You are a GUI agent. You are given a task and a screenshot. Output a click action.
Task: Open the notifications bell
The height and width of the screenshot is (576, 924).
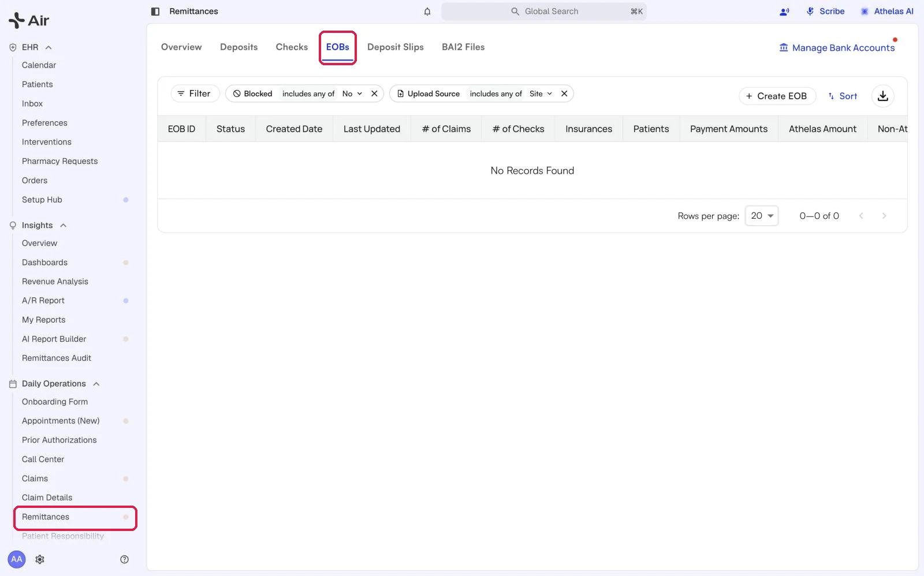click(x=427, y=12)
